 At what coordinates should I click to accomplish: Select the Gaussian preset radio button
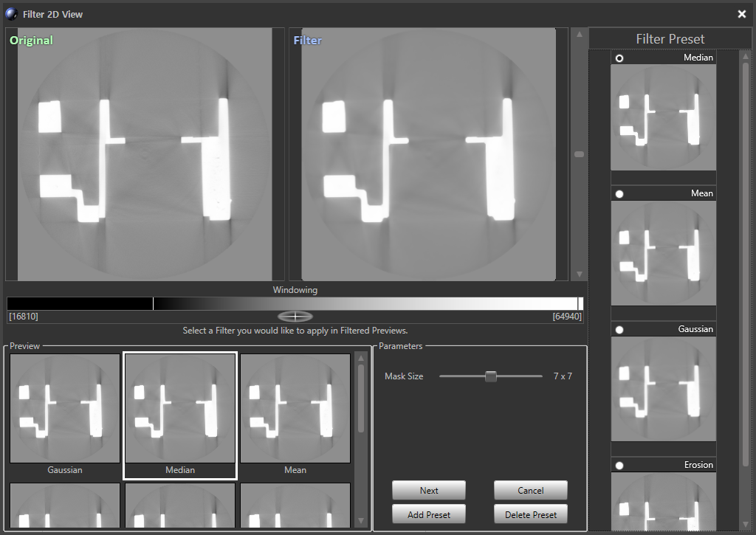click(619, 330)
